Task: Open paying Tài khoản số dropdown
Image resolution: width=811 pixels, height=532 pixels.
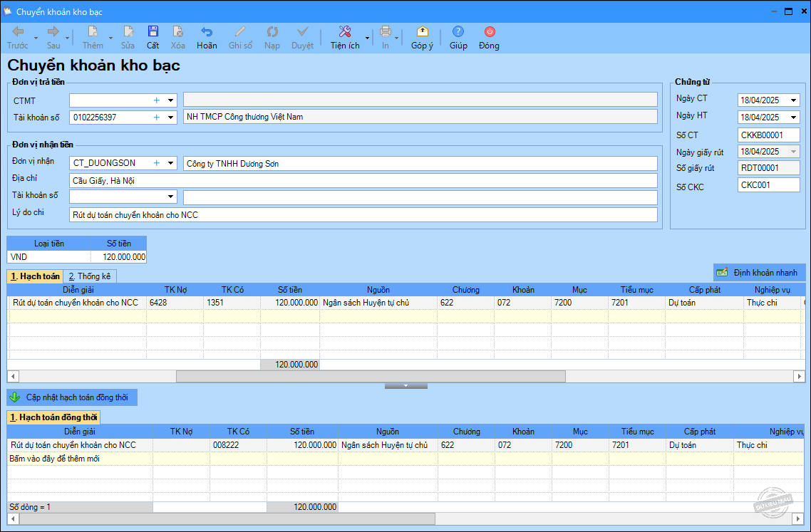Action: (171, 118)
